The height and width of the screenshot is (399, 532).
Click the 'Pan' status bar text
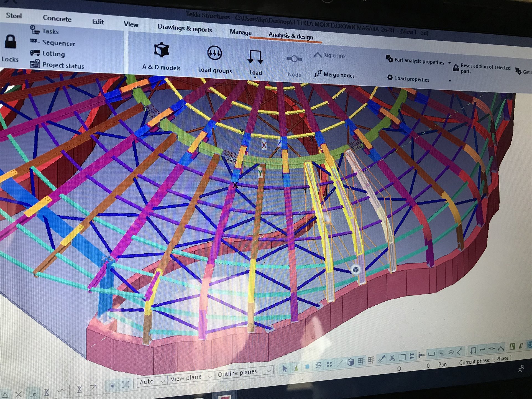pyautogui.click(x=443, y=364)
